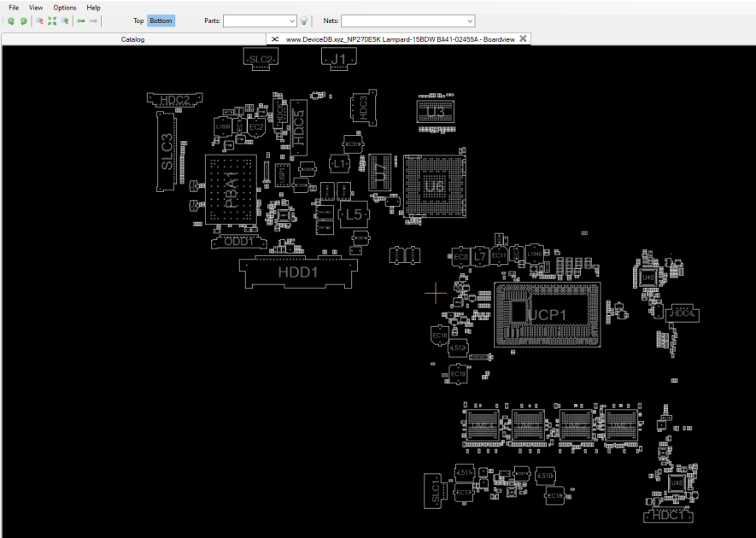This screenshot has width=756, height=538.
Task: Select the HDD1 connector on the board
Action: [x=298, y=272]
